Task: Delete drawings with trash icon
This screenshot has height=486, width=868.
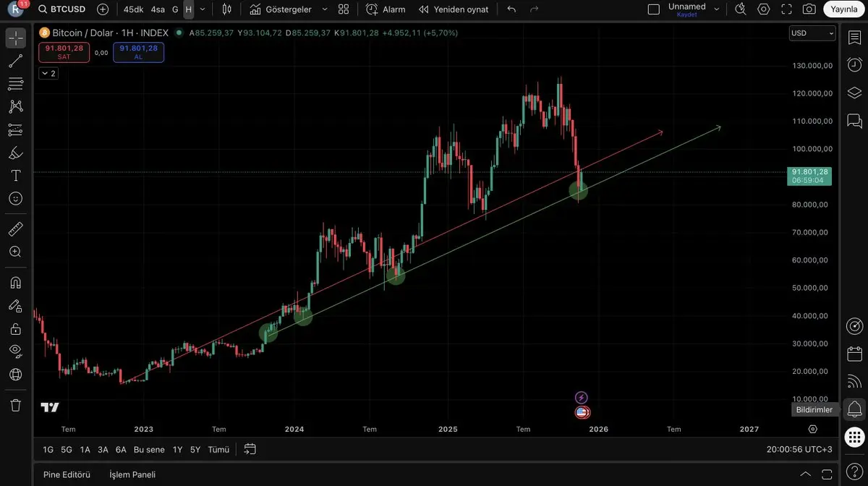Action: coord(15,405)
